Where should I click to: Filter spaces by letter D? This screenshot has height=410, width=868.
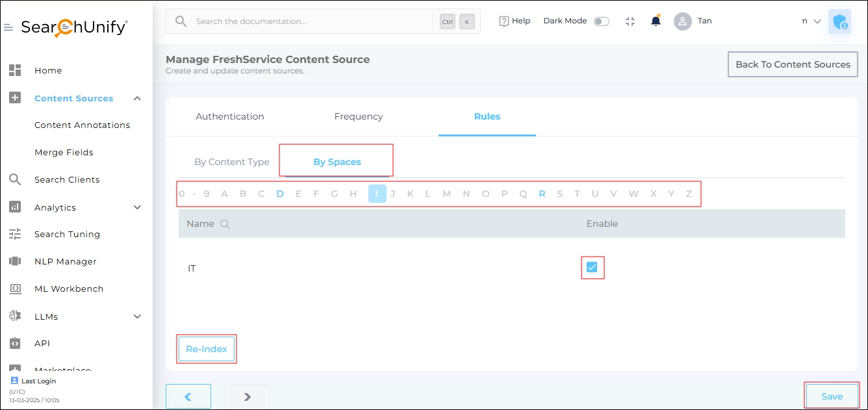point(280,194)
